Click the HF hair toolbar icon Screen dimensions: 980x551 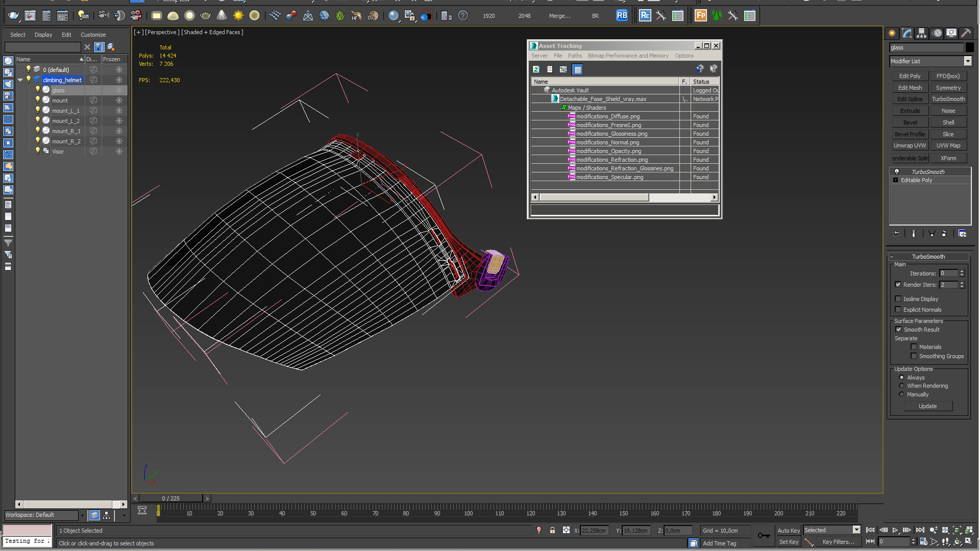click(356, 16)
